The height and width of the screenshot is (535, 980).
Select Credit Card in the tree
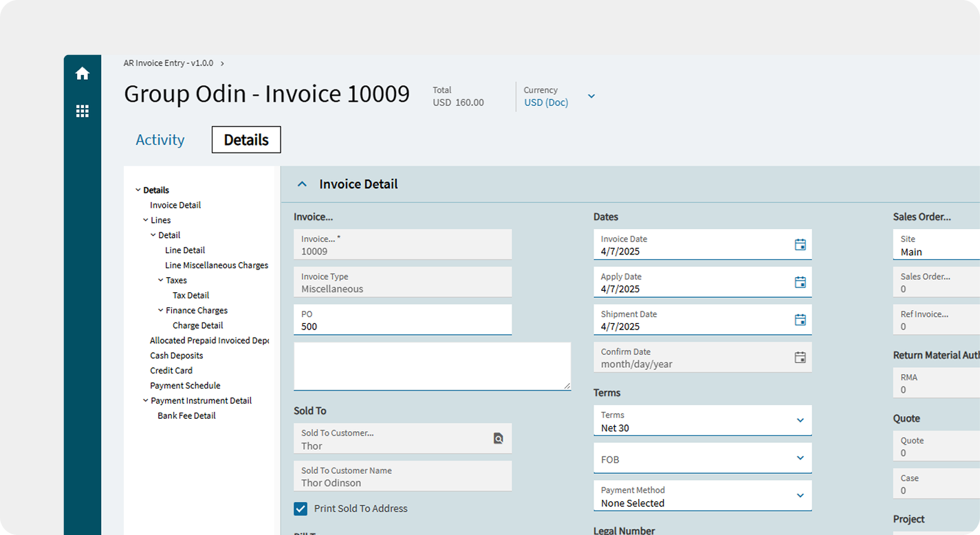[171, 371]
